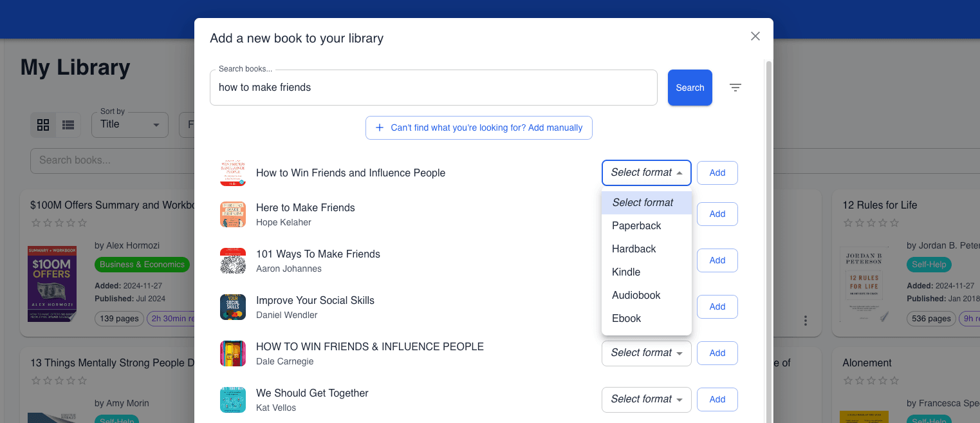Add 101 Ways To Make Friends
980x423 pixels.
(x=717, y=260)
